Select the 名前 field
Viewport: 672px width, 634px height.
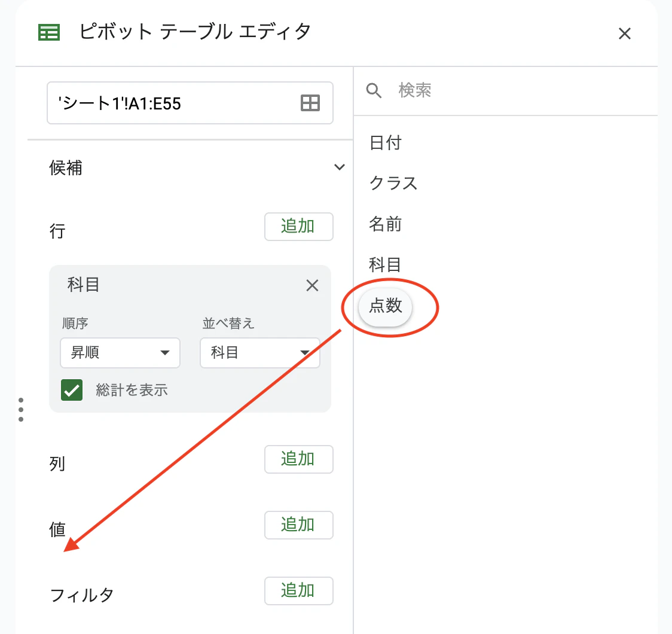click(385, 224)
